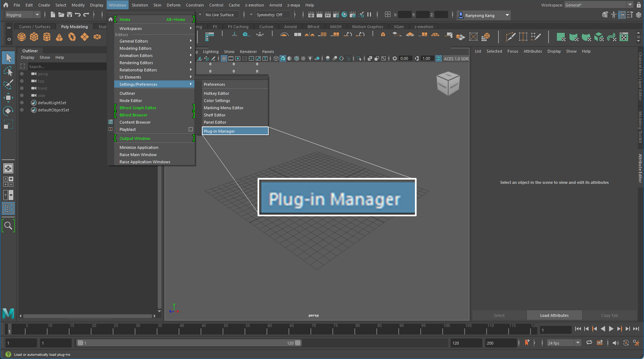Toggle use all lights bulb icon

[x=310, y=59]
